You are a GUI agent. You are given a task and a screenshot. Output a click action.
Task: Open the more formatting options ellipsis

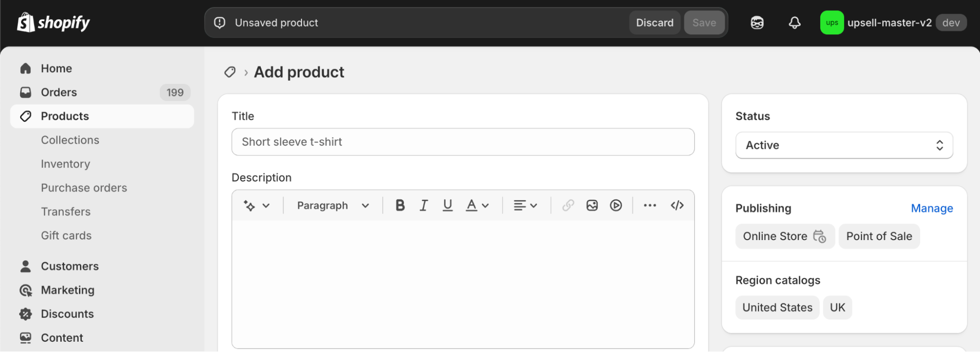[x=650, y=205]
